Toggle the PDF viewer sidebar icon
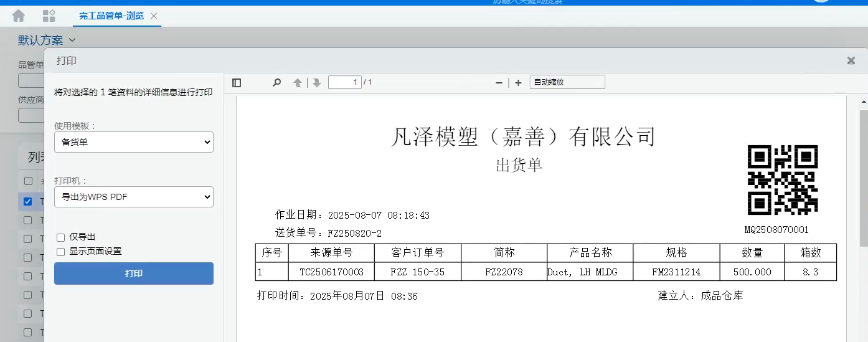 pos(237,83)
